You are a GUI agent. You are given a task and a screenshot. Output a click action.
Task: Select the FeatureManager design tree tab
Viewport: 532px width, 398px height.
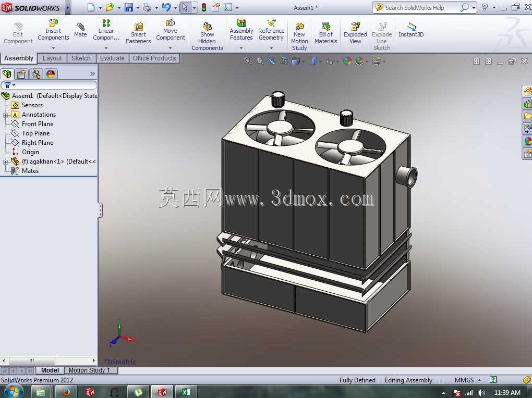pos(7,74)
